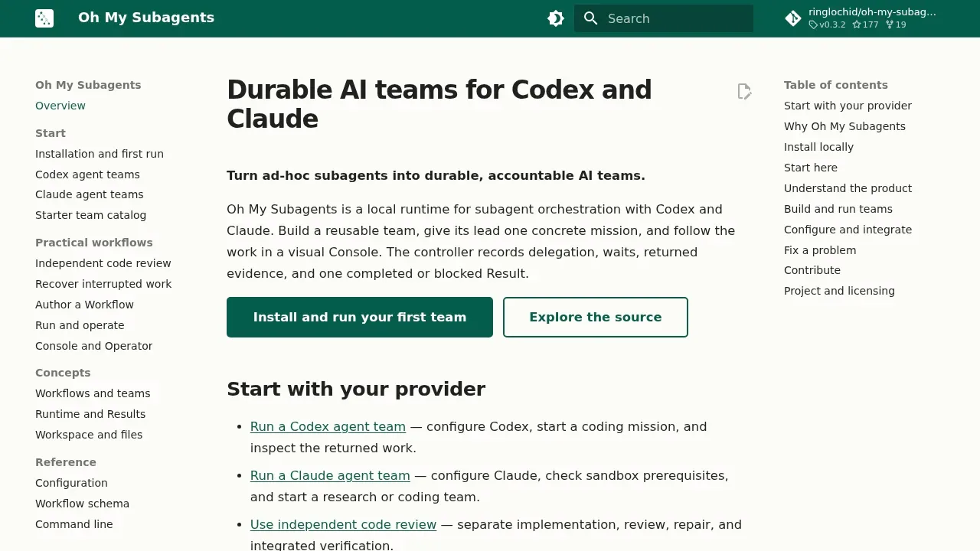980x551 pixels.
Task: Jump to Start with your provider section
Action: pyautogui.click(x=848, y=106)
